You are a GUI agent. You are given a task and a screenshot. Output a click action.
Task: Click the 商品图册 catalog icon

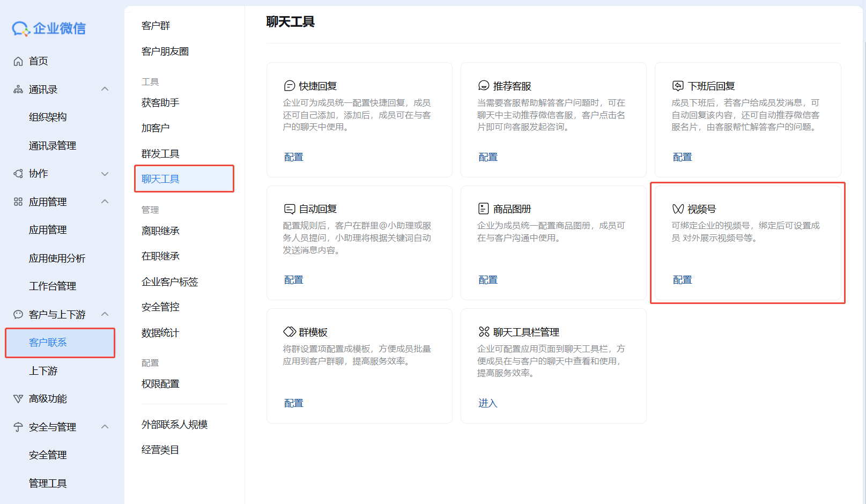pos(484,209)
